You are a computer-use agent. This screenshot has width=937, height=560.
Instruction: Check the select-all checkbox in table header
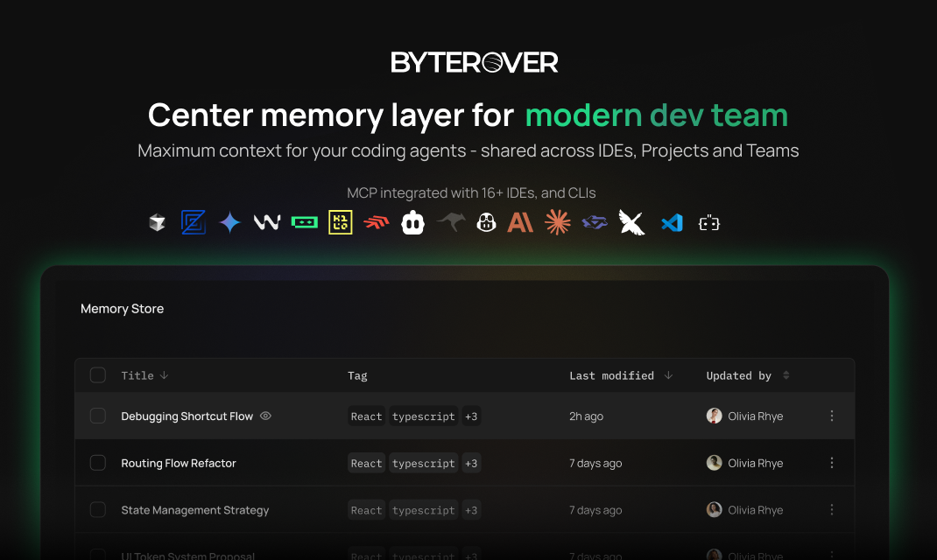pyautogui.click(x=98, y=374)
